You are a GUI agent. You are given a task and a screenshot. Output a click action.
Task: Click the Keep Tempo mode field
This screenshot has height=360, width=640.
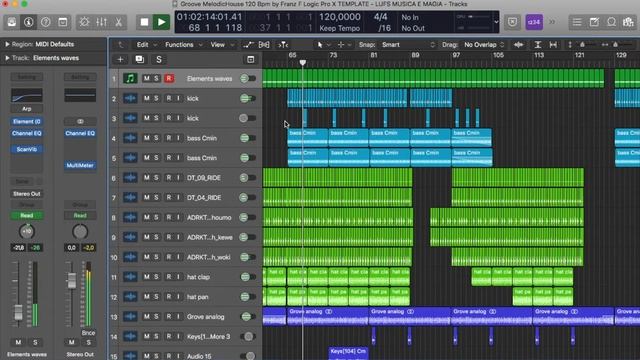coord(340,28)
